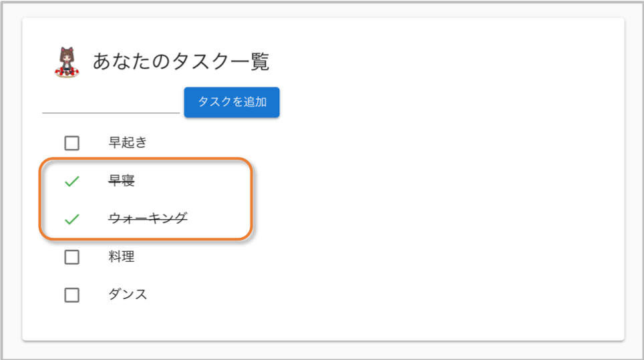The image size is (644, 360).
Task: Click the ウォーキング completed row background
Action: (x=329, y=219)
